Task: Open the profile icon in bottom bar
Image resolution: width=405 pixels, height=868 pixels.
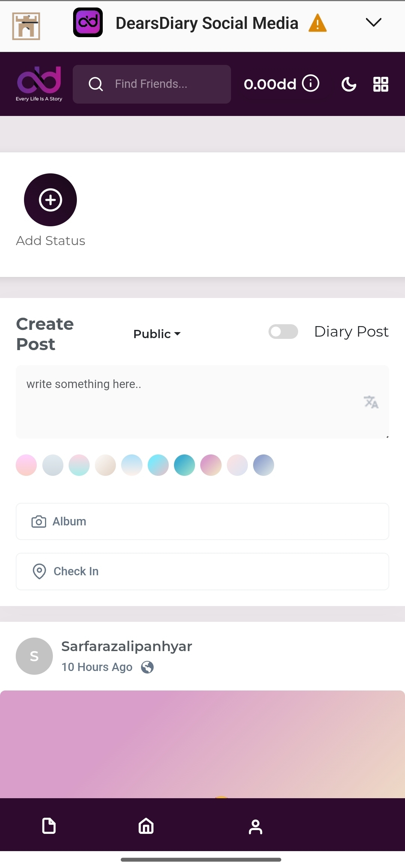Action: [x=255, y=826]
